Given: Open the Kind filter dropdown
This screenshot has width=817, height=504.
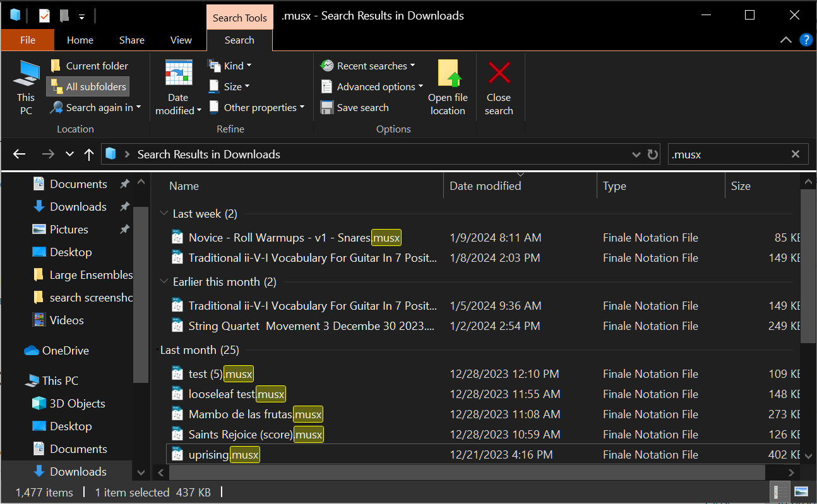Looking at the screenshot, I should 230,66.
